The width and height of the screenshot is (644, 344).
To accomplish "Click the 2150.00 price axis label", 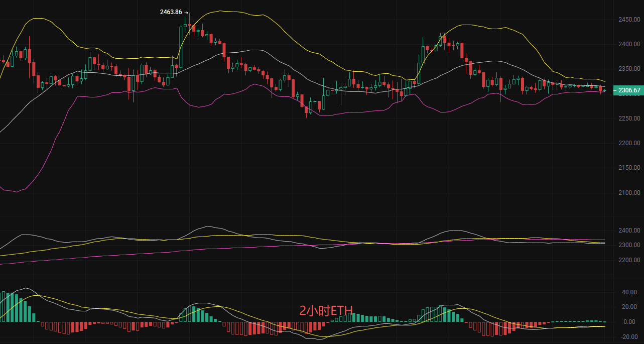I will 628,168.
